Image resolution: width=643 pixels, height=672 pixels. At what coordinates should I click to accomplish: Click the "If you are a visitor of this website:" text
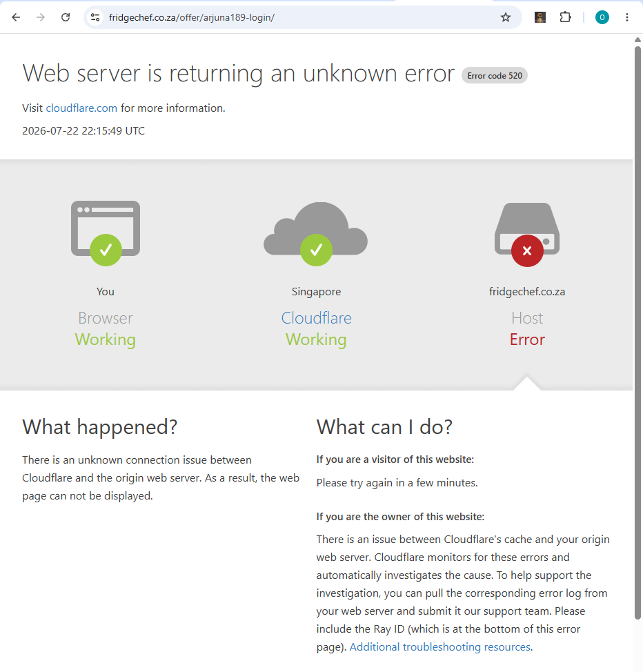tap(395, 459)
